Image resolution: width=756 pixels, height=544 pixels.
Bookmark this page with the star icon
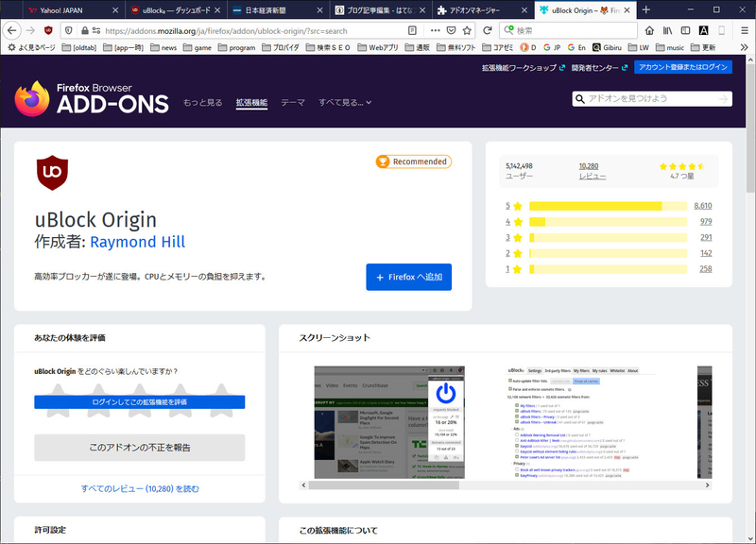coord(467,30)
